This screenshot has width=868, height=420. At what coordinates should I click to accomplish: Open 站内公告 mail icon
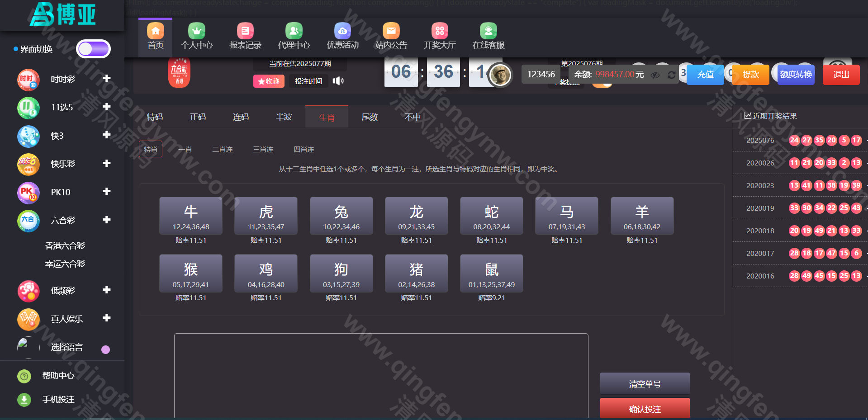391,31
